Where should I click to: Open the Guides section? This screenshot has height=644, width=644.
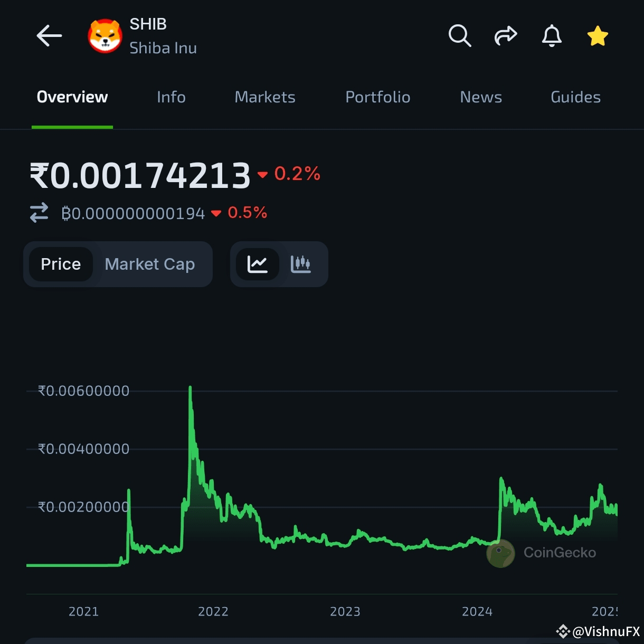tap(575, 97)
